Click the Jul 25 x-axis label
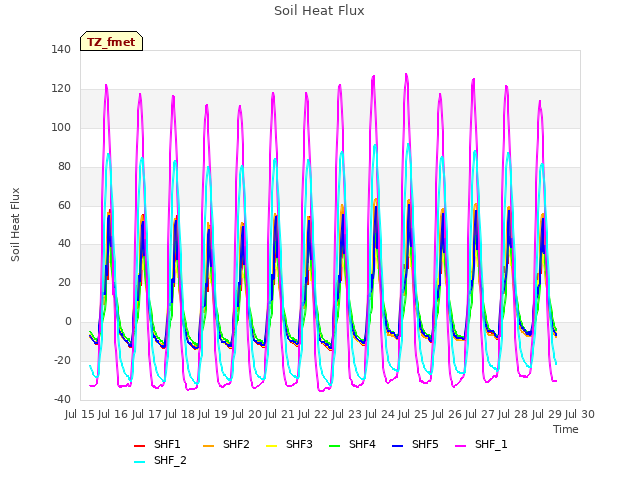This screenshot has height=480, width=640. click(413, 414)
